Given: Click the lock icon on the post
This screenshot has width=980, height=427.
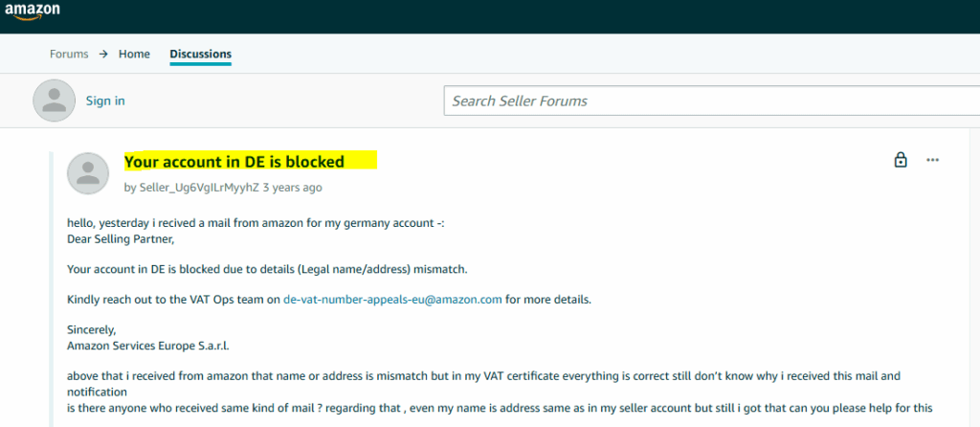Looking at the screenshot, I should (900, 160).
